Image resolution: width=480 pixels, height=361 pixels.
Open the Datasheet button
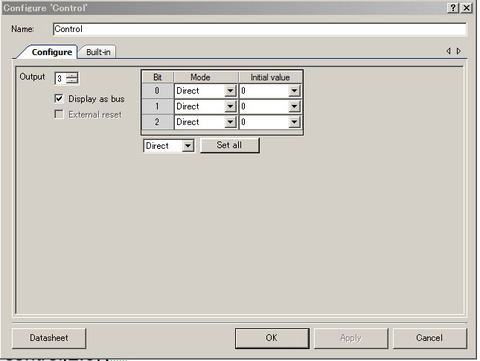tap(49, 338)
